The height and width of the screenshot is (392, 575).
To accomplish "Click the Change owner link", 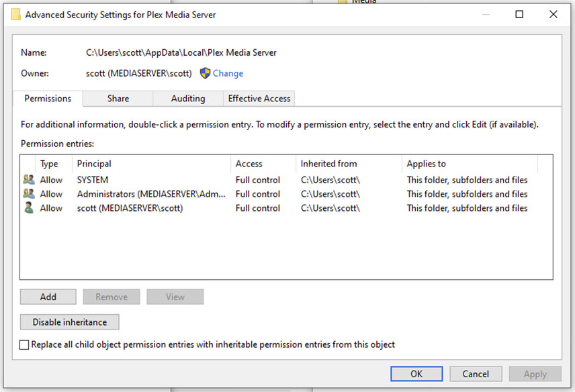I will [x=228, y=73].
